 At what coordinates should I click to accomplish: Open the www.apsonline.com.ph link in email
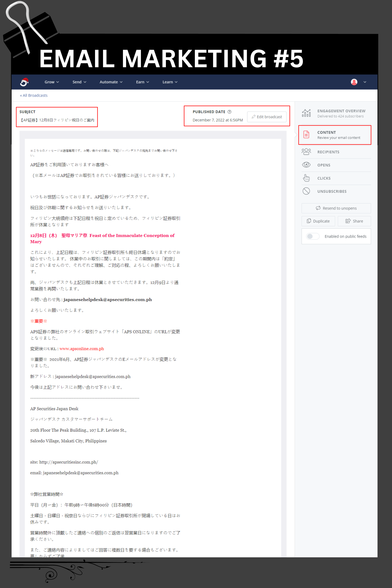[82, 348]
